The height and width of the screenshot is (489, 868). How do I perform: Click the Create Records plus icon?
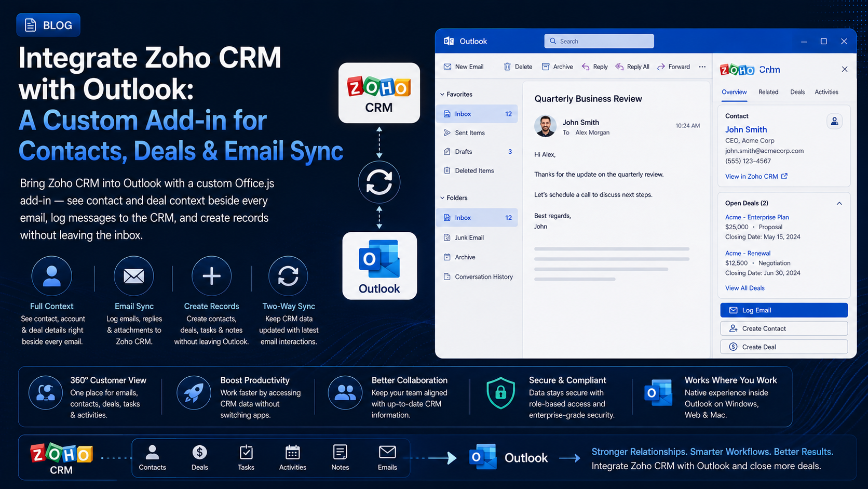[211, 276]
